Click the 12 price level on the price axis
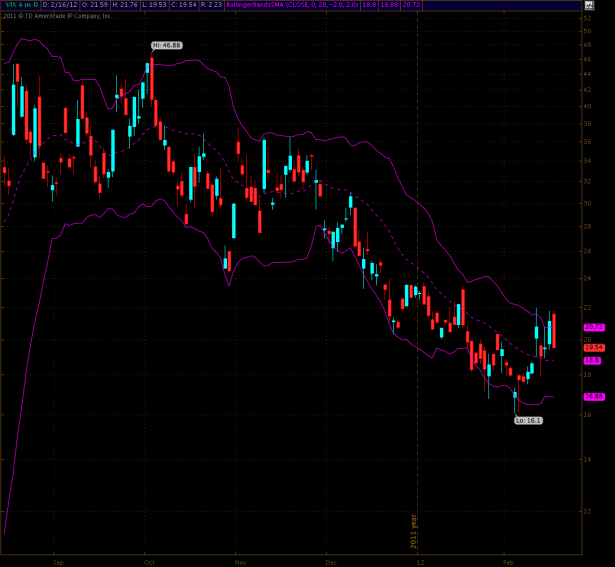615x567 pixels. coord(588,510)
